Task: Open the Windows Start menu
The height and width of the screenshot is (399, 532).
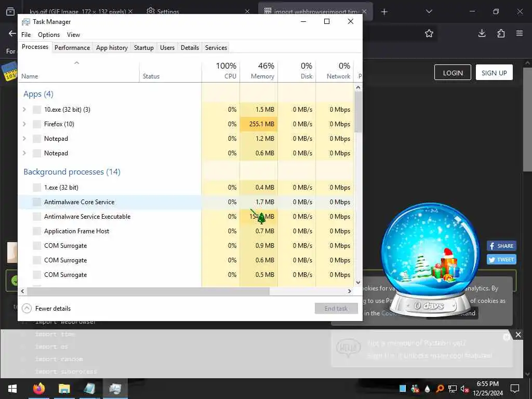Action: click(x=12, y=389)
